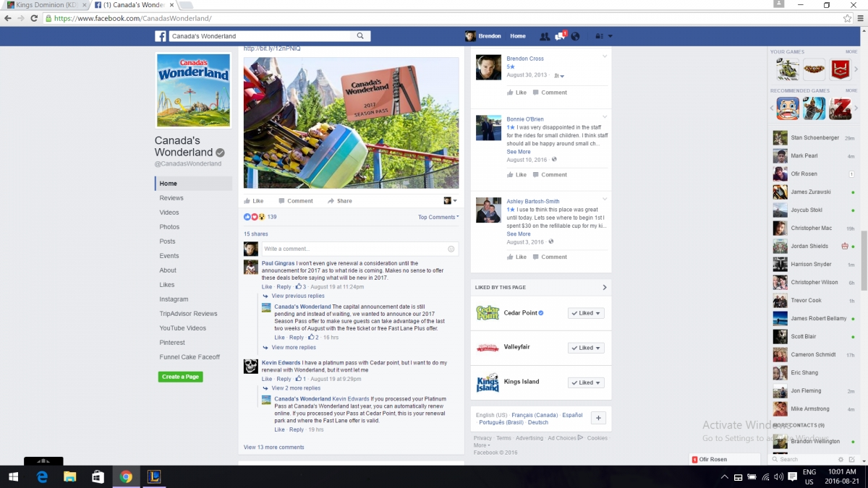The width and height of the screenshot is (868, 488).
Task: Like the Season Pass post
Action: [254, 201]
